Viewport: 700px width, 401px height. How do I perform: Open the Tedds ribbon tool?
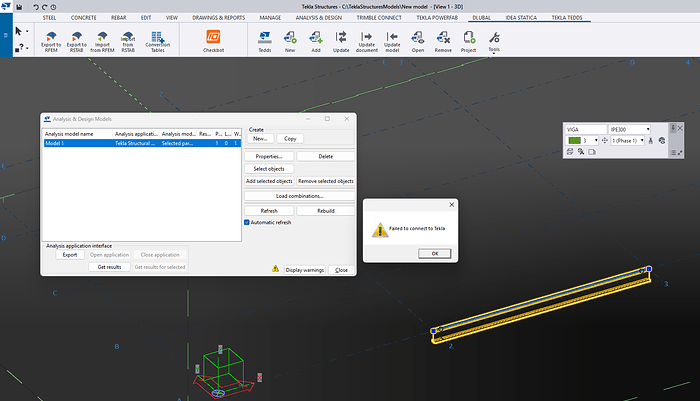click(265, 42)
